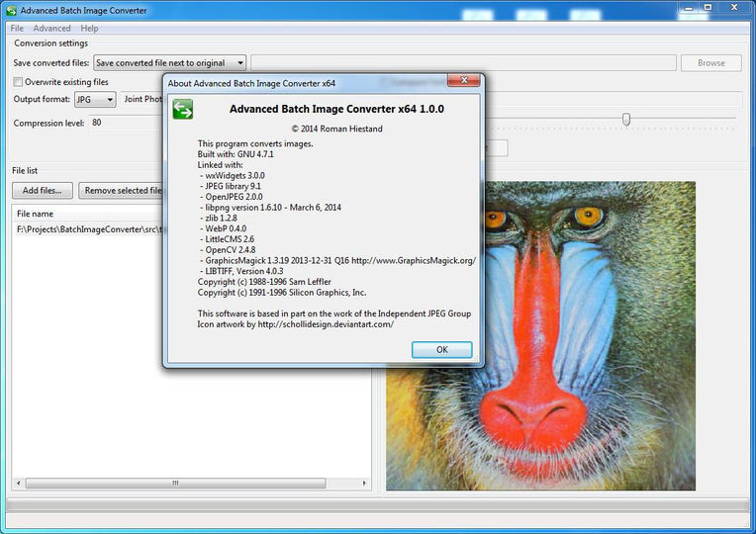Viewport: 756px width, 534px height.
Task: Click the right arrow of file list scrollbar
Action: click(x=364, y=483)
